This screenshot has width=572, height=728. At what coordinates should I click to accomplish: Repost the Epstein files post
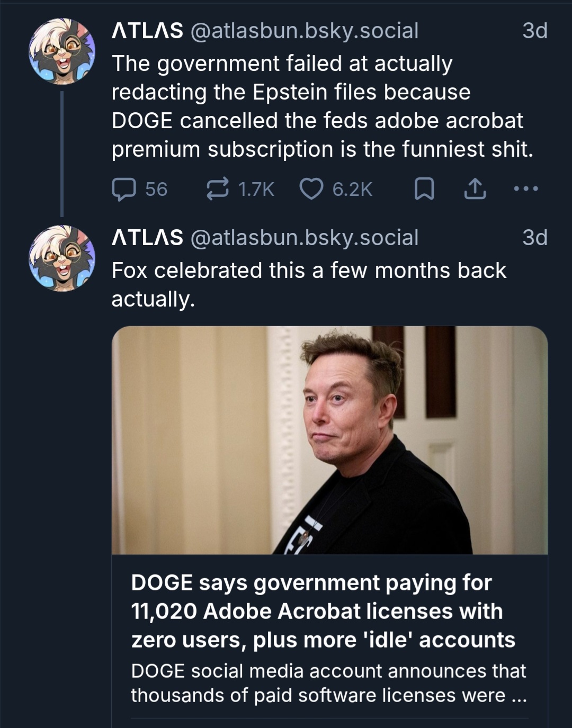click(x=217, y=189)
